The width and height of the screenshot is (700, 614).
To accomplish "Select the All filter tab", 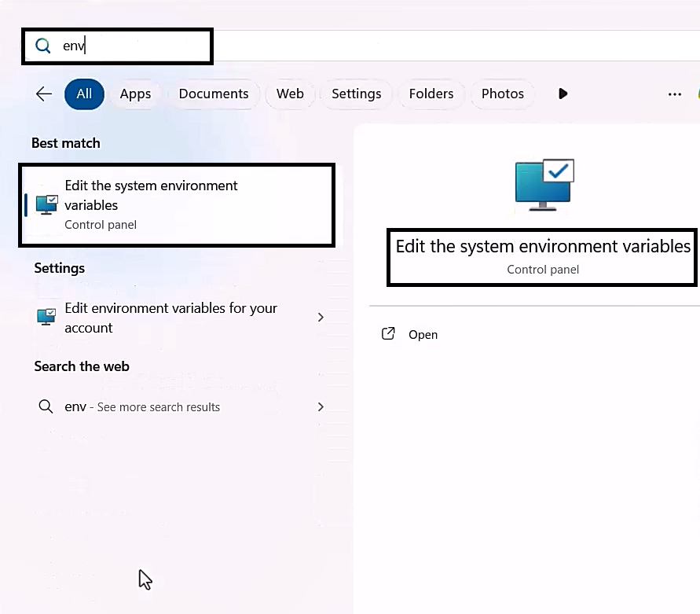I will coord(84,94).
